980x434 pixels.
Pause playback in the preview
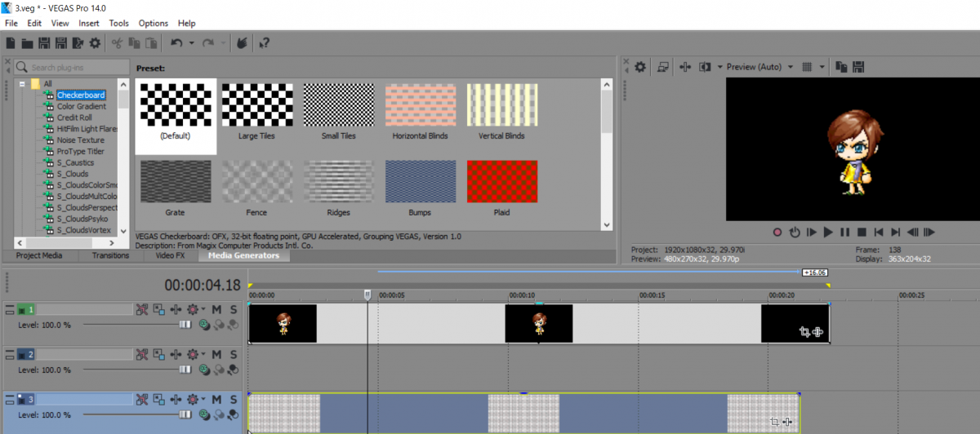coord(845,232)
